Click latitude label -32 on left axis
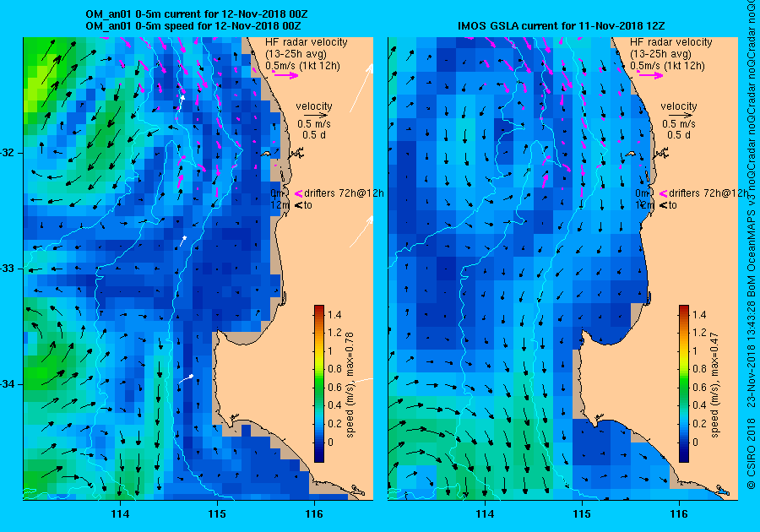760x532 pixels. 8,153
